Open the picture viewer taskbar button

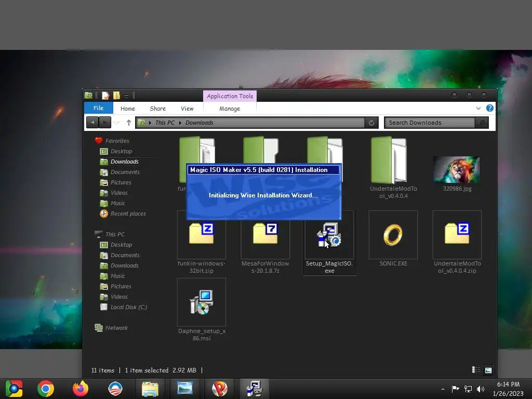(185, 389)
